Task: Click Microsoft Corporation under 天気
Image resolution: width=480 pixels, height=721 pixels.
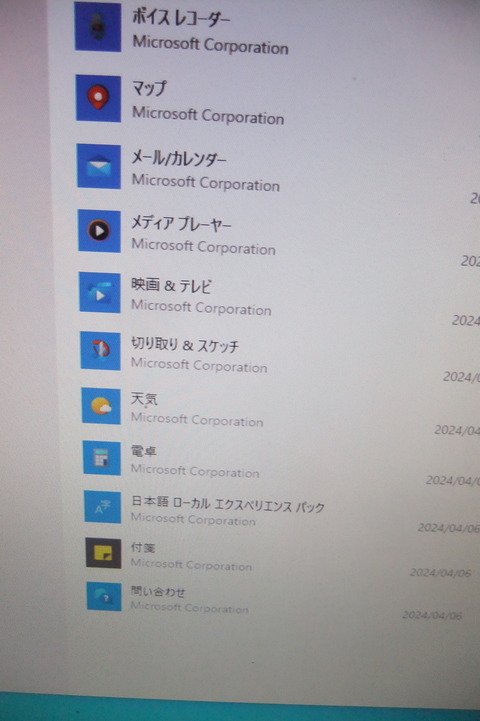Action: [197, 420]
